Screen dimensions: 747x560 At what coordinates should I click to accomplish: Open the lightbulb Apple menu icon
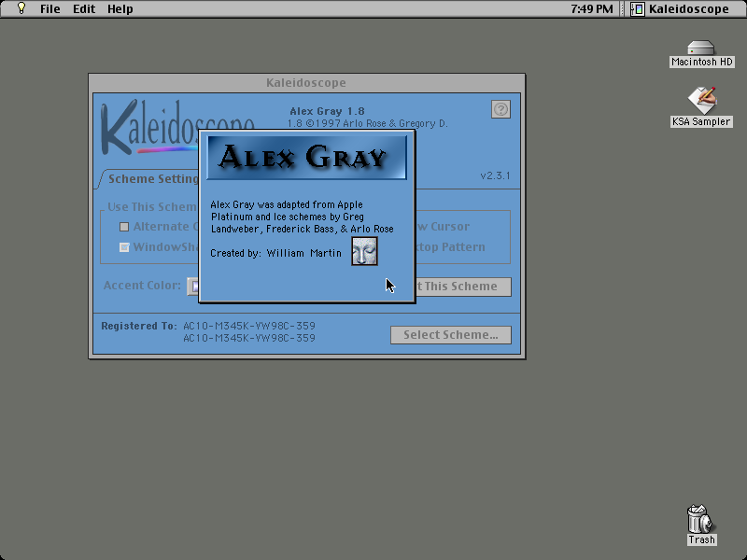[x=21, y=8]
